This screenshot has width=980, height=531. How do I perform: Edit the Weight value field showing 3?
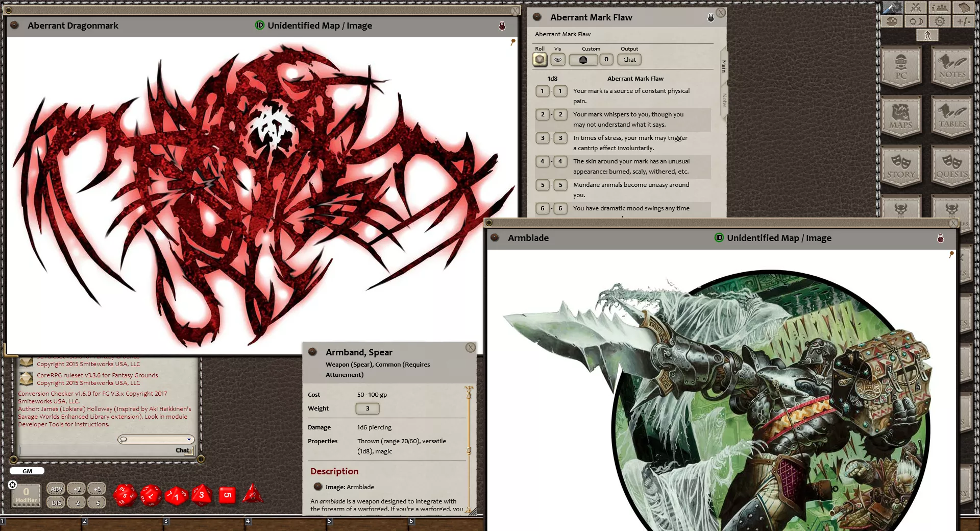tap(367, 408)
